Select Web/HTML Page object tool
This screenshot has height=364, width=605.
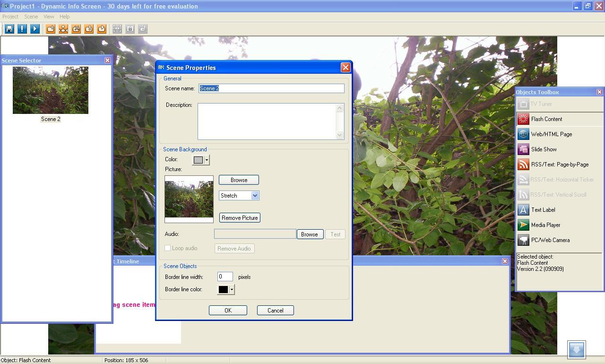560,134
